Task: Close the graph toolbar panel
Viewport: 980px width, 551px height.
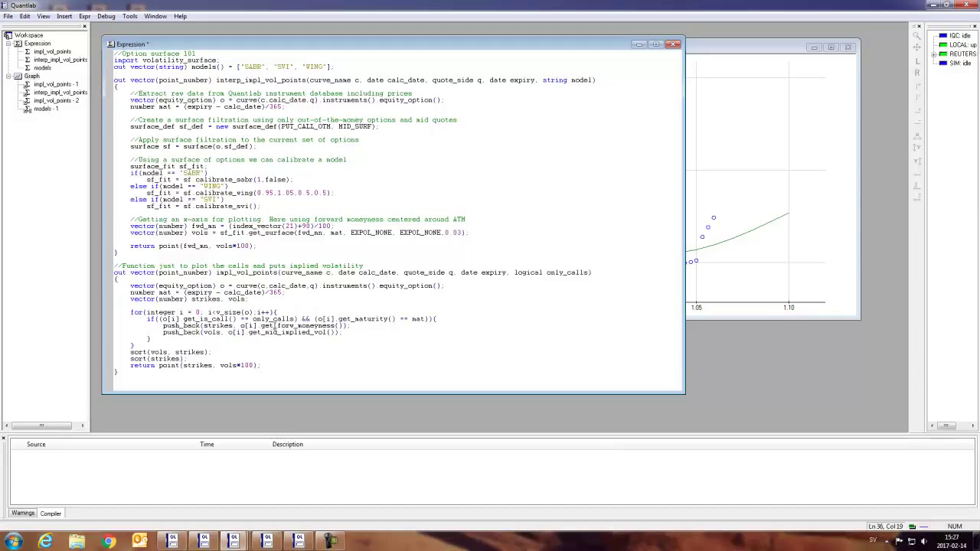Action: point(919,27)
